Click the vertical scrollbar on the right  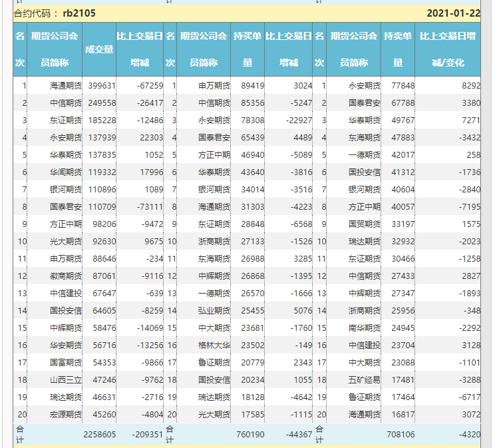coord(486,224)
